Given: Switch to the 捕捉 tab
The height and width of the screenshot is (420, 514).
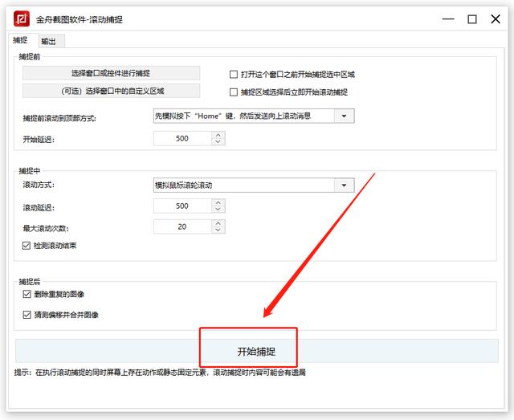Looking at the screenshot, I should (20, 40).
